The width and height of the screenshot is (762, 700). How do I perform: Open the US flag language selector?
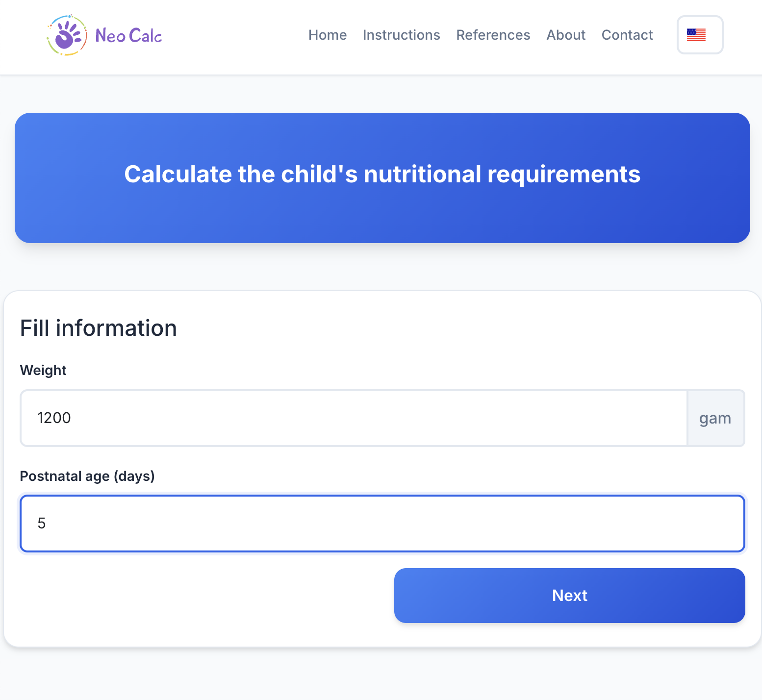point(700,35)
